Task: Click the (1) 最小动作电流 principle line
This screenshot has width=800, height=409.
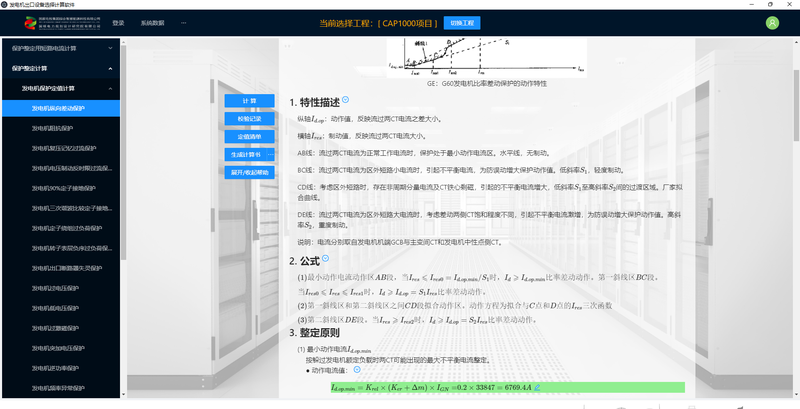Action: (334, 350)
